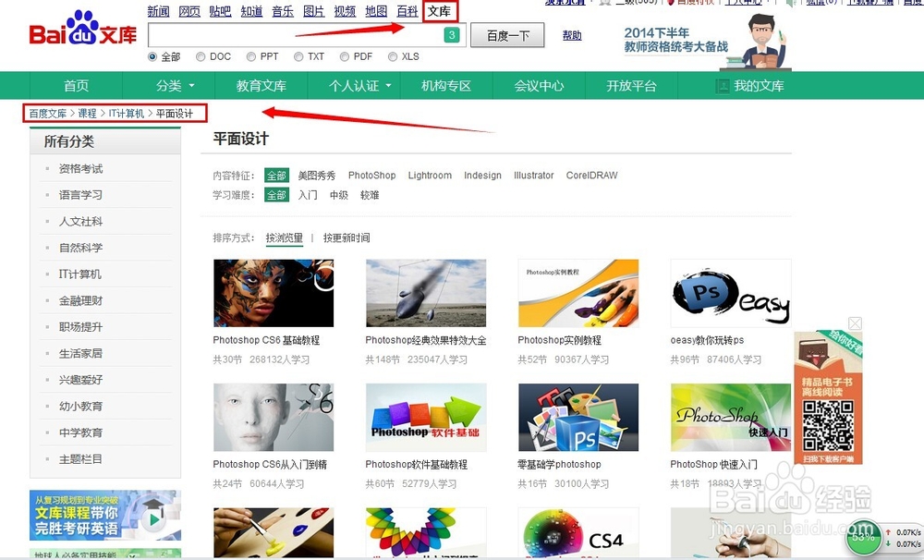The width and height of the screenshot is (924, 560).
Task: Go to 地图 in top links
Action: point(377,11)
